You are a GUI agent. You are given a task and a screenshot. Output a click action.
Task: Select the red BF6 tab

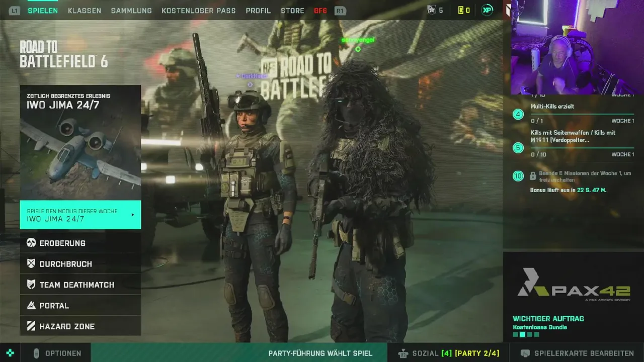coord(320,11)
